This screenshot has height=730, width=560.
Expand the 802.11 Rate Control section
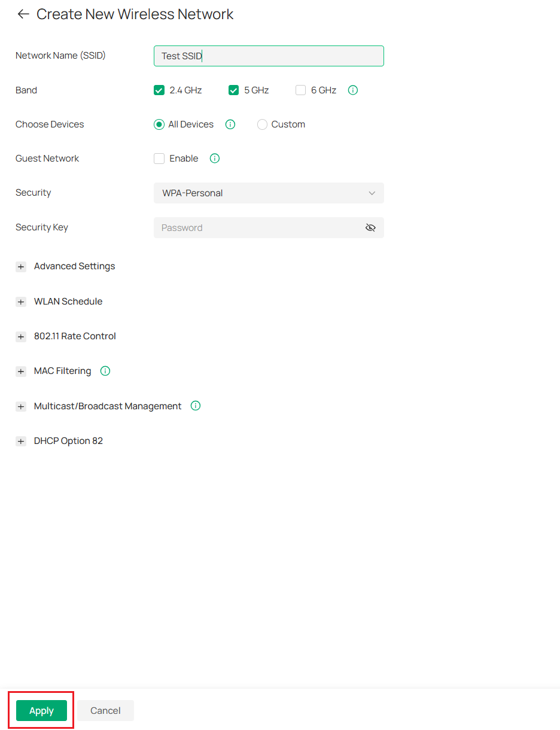21,337
